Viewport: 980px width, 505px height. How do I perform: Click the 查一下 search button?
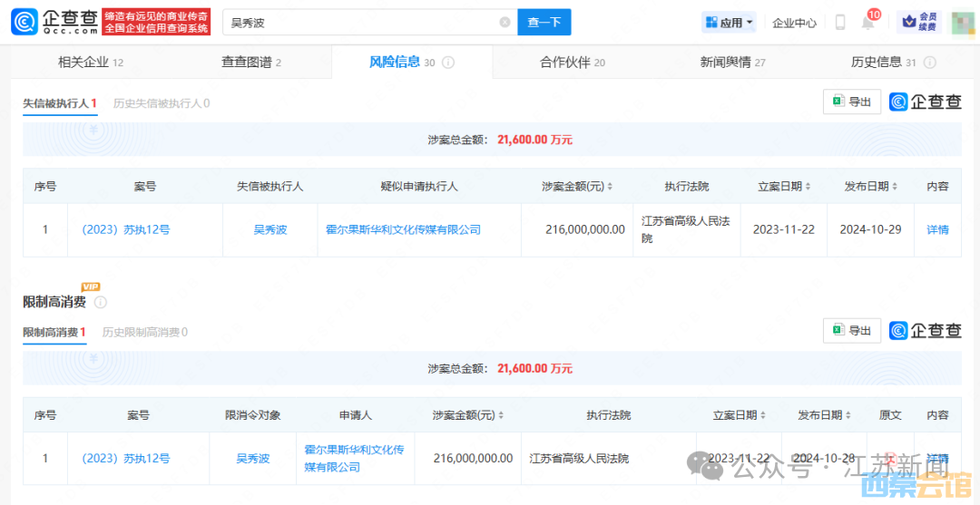(x=544, y=23)
